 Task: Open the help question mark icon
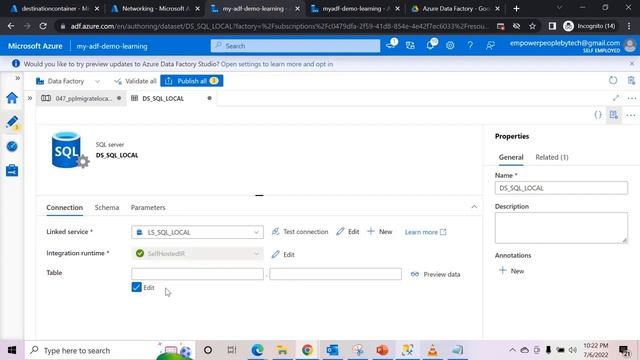coord(470,46)
